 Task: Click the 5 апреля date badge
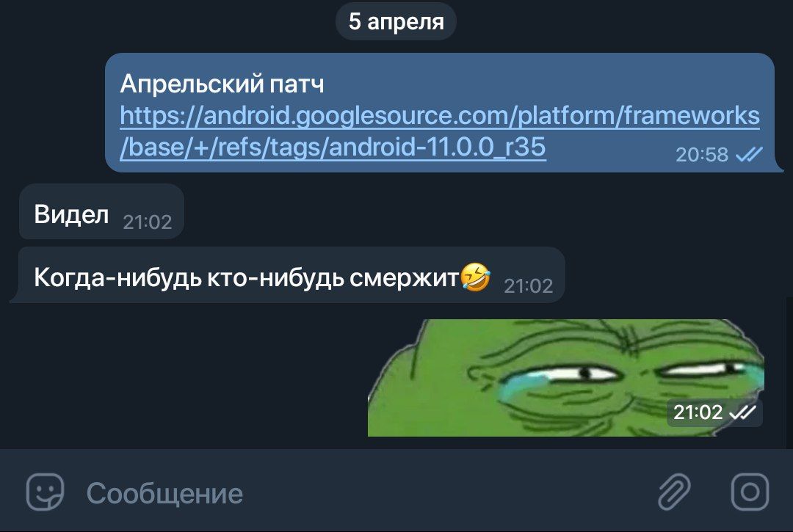(x=396, y=21)
